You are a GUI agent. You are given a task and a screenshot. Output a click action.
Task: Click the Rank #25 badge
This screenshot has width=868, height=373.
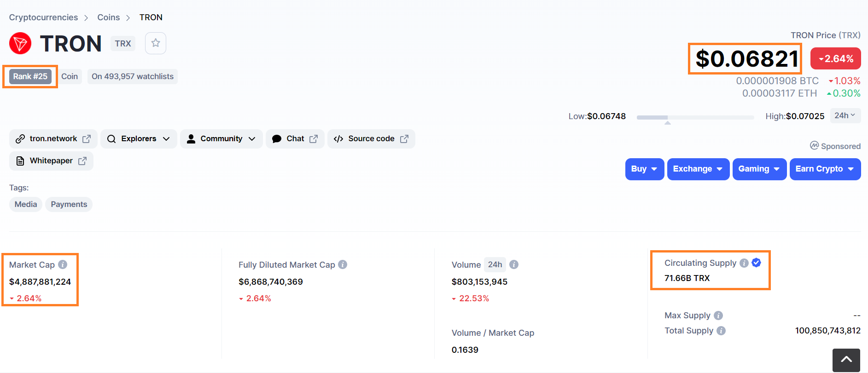pos(30,76)
